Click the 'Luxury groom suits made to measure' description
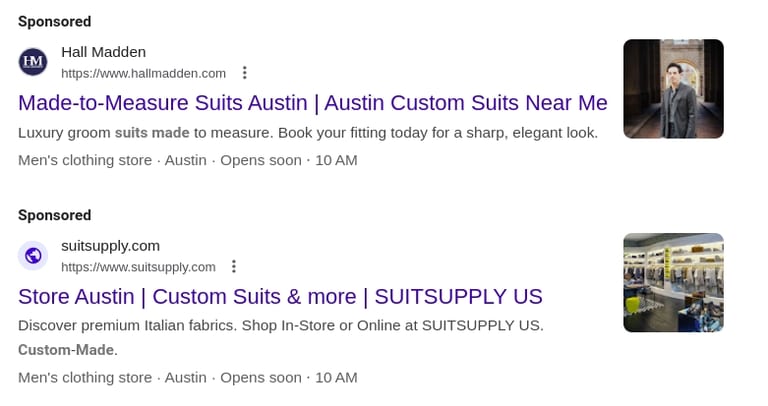768x406 pixels. (308, 133)
